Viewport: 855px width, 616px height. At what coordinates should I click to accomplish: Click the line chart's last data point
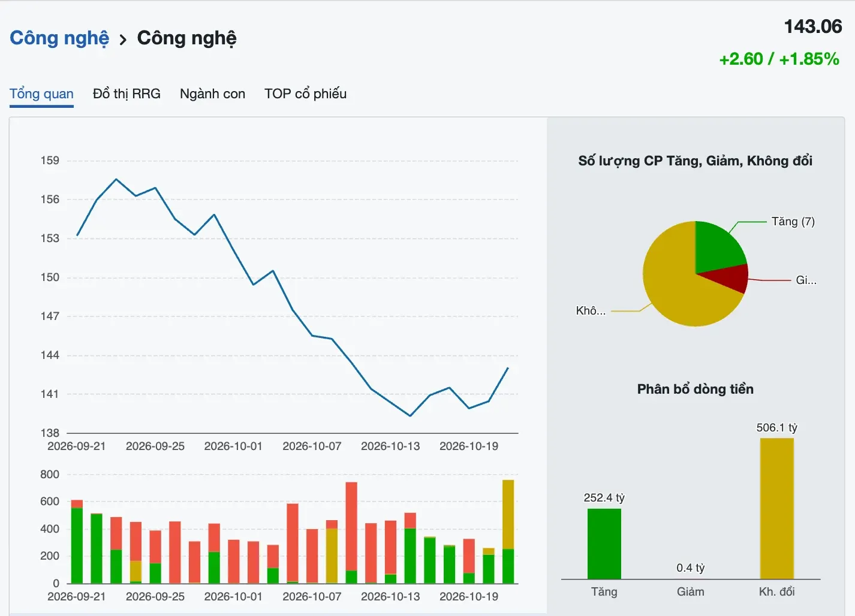[x=508, y=368]
